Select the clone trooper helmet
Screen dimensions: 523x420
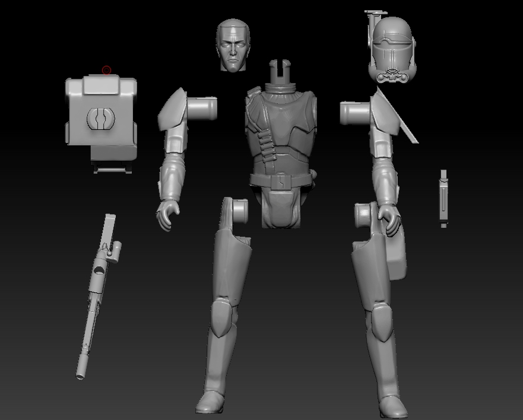click(392, 47)
